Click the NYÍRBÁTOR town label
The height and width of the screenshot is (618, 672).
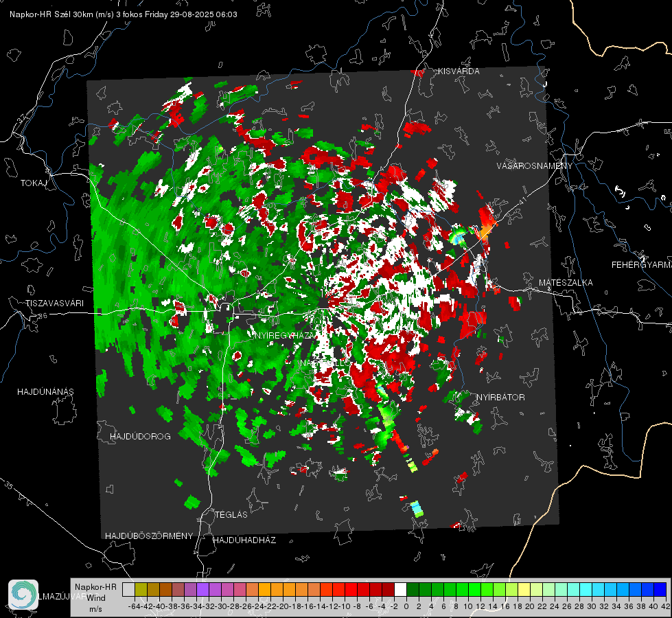point(500,398)
